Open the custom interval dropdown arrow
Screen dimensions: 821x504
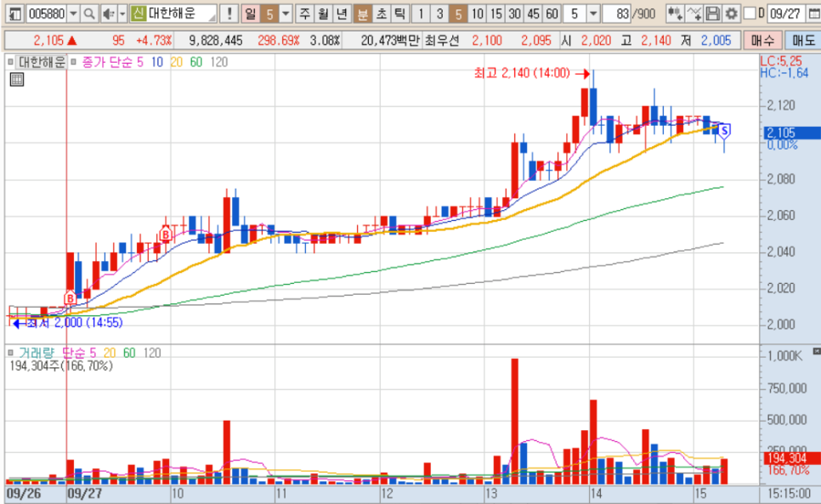coord(593,14)
